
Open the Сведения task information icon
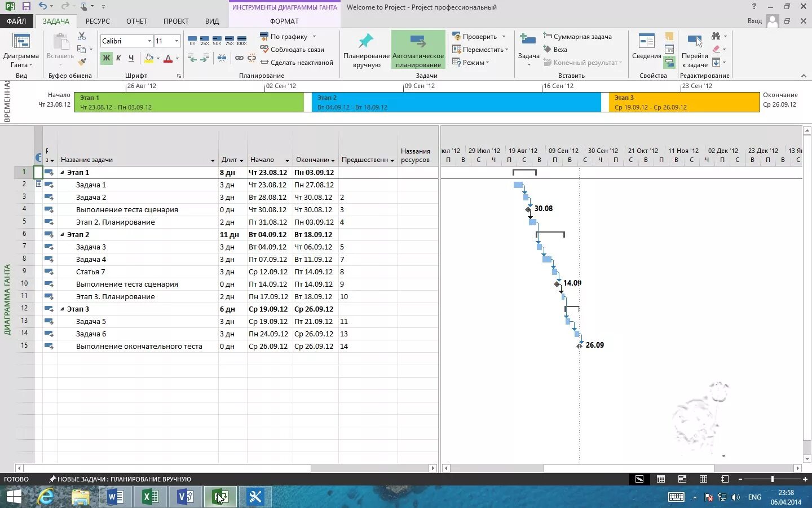click(646, 42)
